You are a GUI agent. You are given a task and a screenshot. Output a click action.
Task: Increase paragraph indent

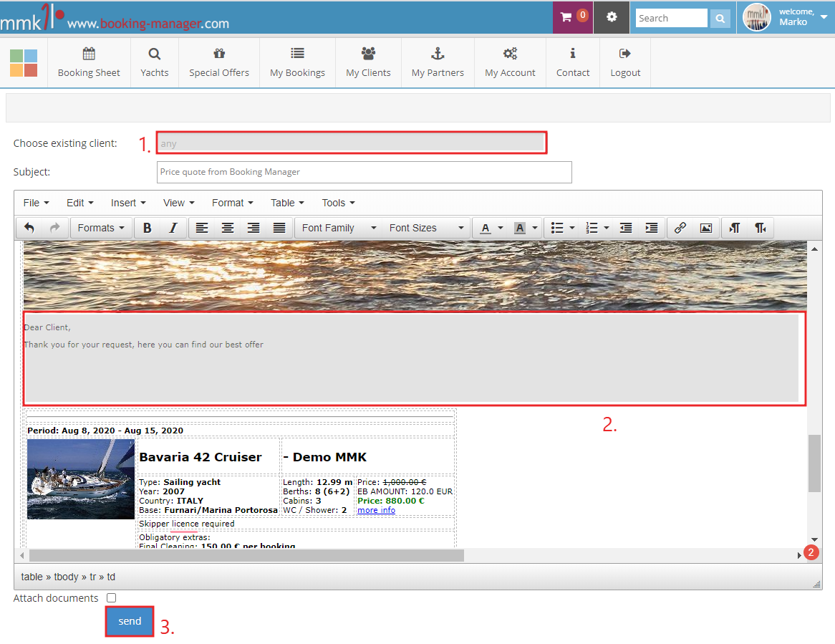(651, 228)
